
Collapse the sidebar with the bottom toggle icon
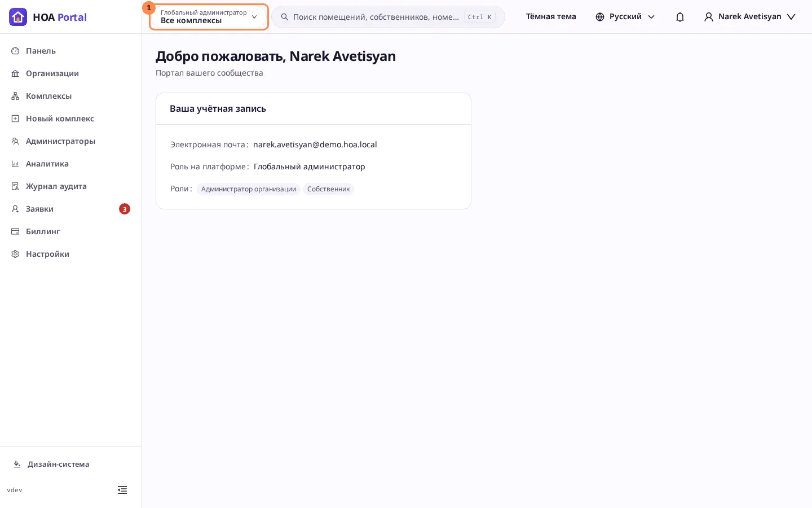pos(122,490)
